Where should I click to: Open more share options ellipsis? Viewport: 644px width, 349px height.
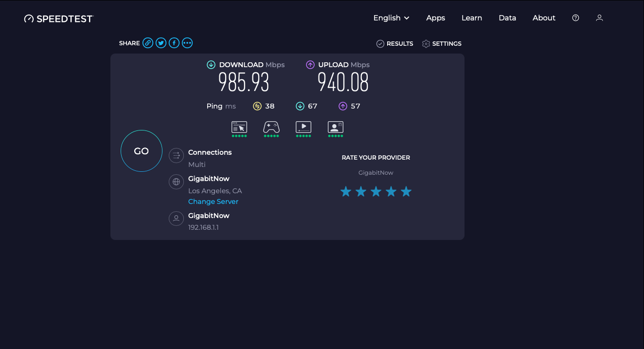(187, 43)
